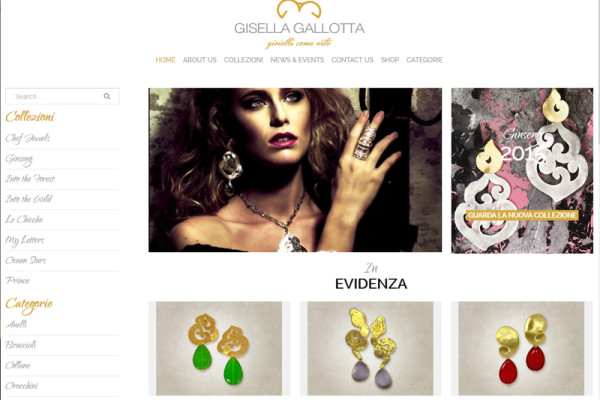Open the green drop earrings product
The height and width of the screenshot is (400, 600).
219,348
